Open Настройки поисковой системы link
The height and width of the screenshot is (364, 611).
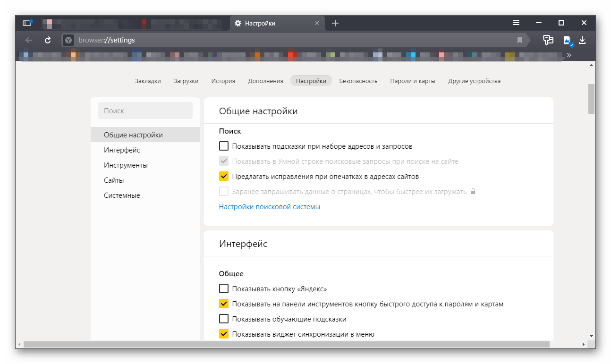click(269, 207)
